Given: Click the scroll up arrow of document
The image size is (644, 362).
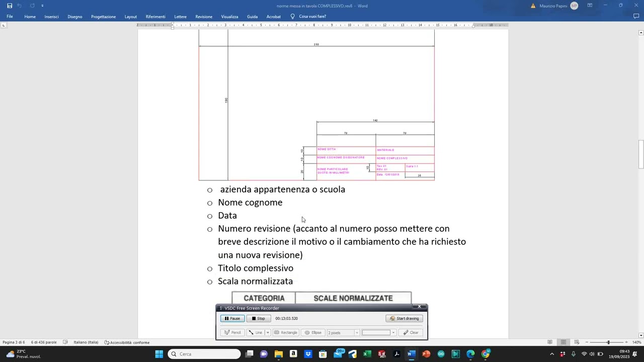Looking at the screenshot, I should click(641, 33).
